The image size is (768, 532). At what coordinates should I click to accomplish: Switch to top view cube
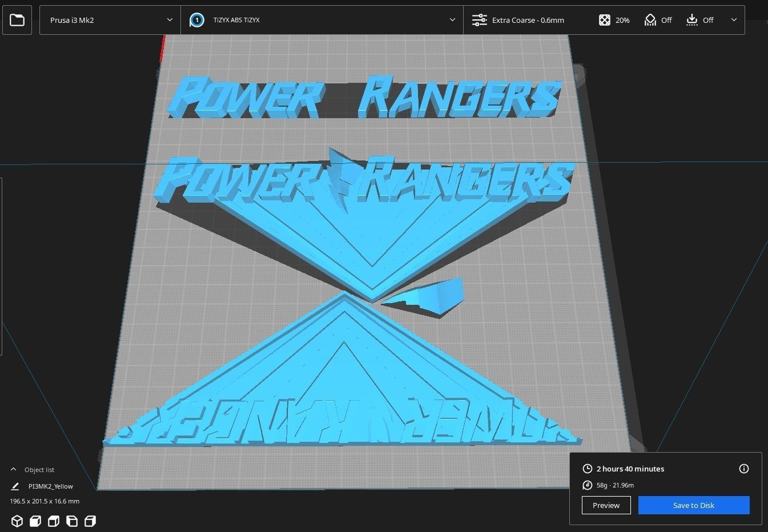click(54, 521)
